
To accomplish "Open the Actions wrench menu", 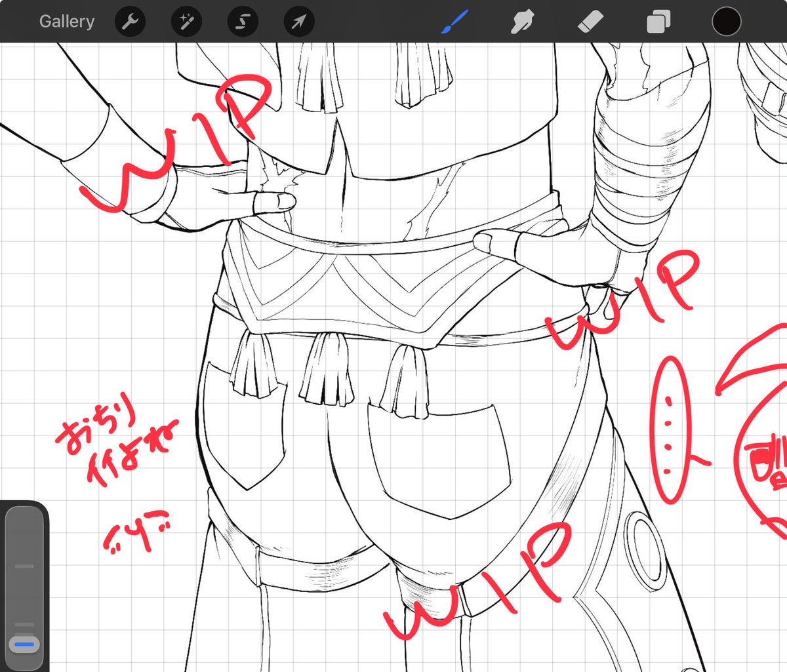I will tap(130, 22).
